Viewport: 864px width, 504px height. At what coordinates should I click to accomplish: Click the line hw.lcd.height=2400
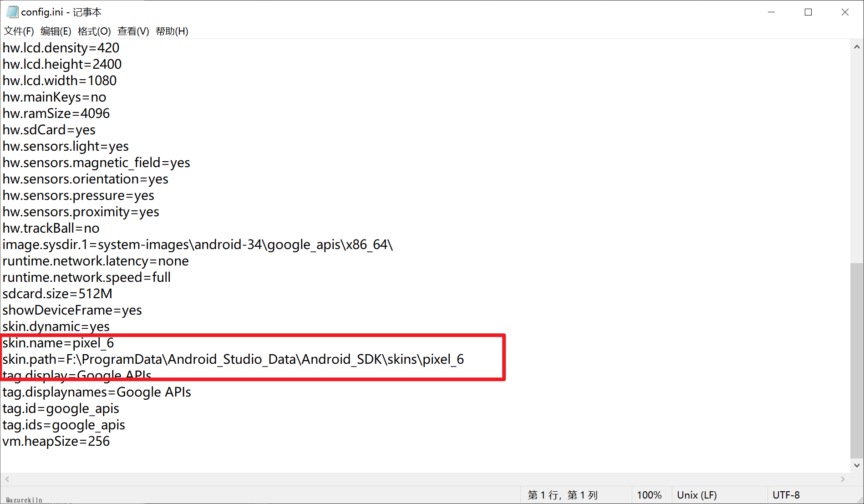62,64
